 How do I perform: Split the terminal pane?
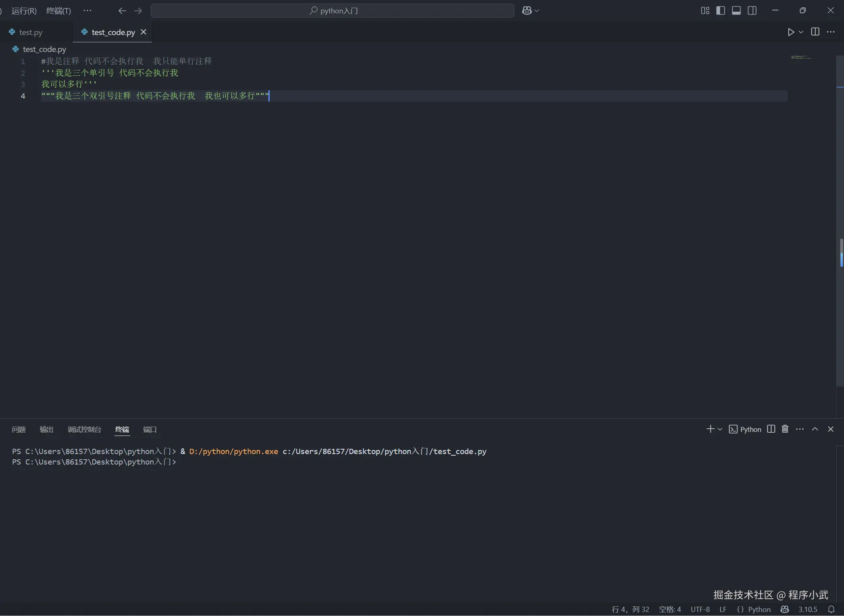[x=771, y=429]
